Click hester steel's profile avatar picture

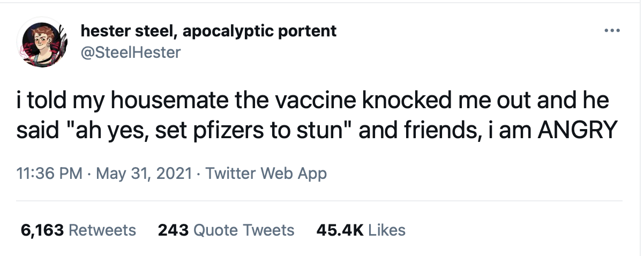click(x=41, y=44)
